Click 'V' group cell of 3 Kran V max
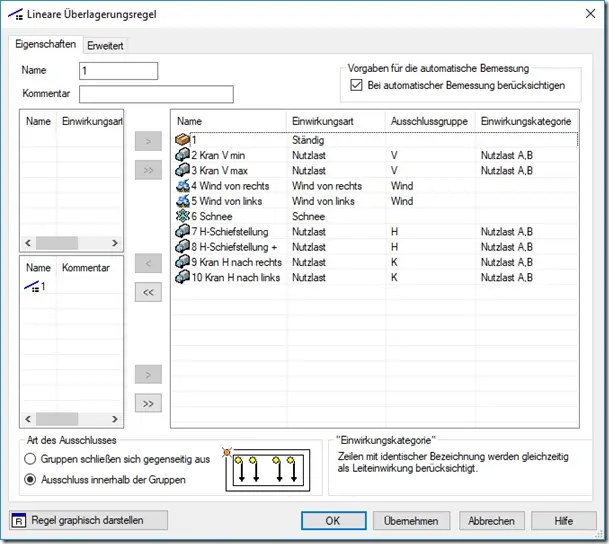Viewport: 609px width, 544px height. pos(394,170)
